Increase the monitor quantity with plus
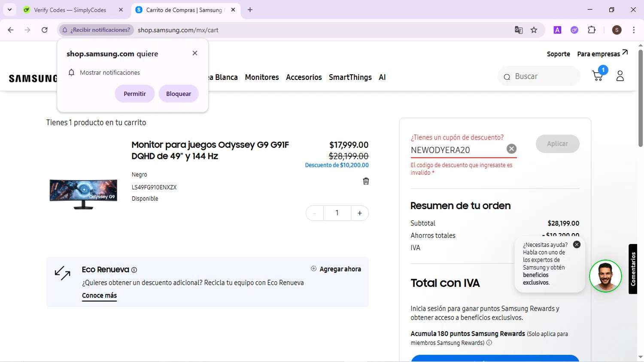 tap(360, 213)
